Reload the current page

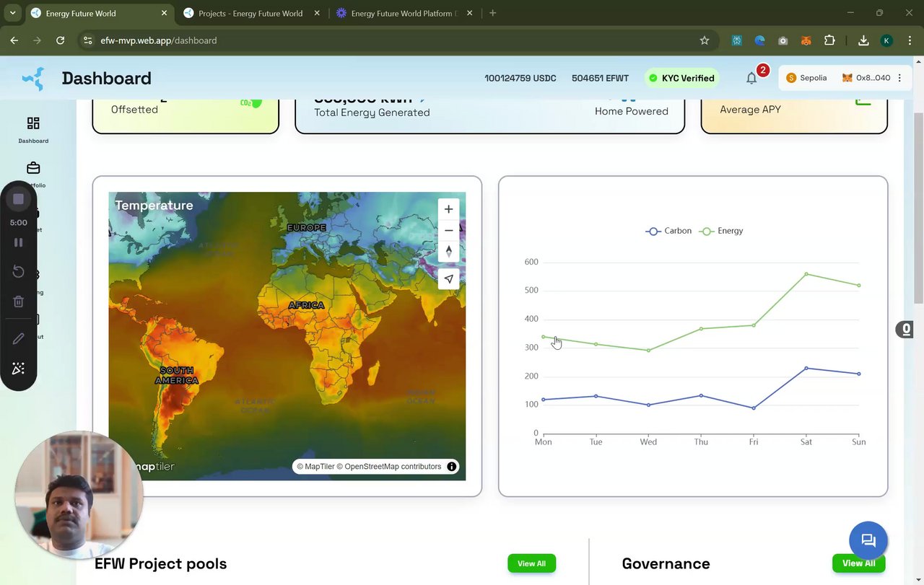60,40
